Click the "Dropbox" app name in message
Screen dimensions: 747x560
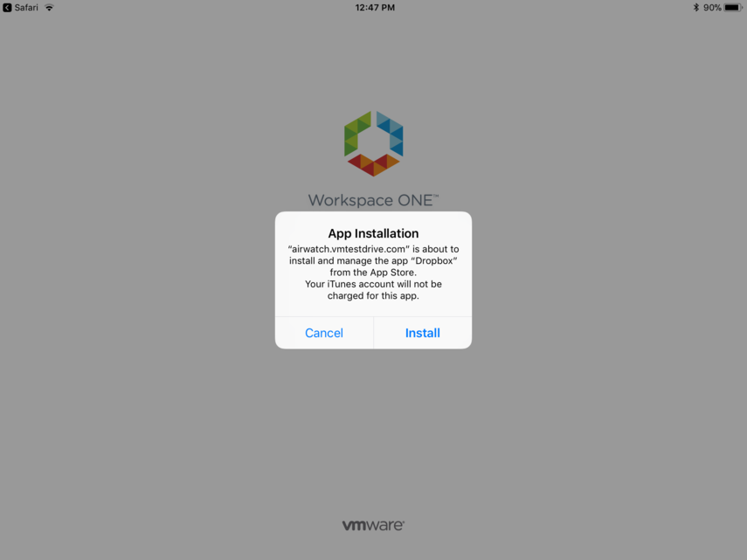[x=434, y=261]
